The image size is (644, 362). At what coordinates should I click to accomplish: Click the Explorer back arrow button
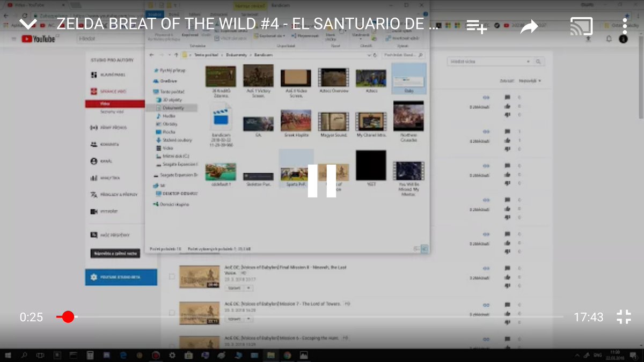pos(152,55)
